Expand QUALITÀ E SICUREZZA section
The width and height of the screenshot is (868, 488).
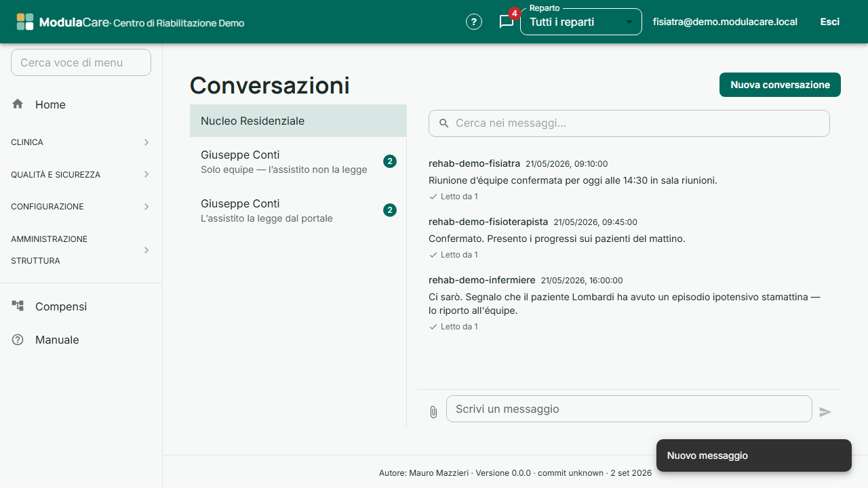(81, 174)
